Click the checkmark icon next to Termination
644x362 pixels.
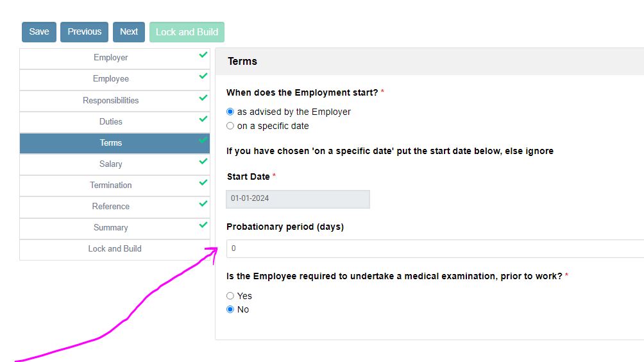[x=203, y=183]
